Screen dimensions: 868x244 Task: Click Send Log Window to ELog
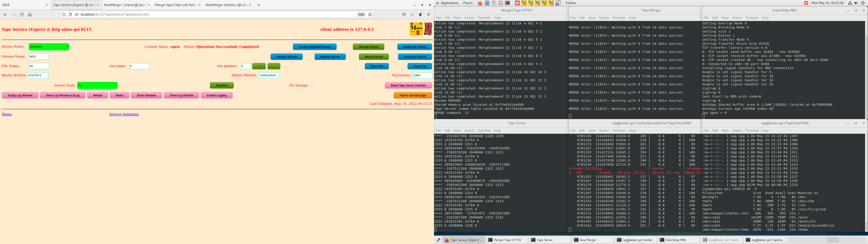pos(63,95)
